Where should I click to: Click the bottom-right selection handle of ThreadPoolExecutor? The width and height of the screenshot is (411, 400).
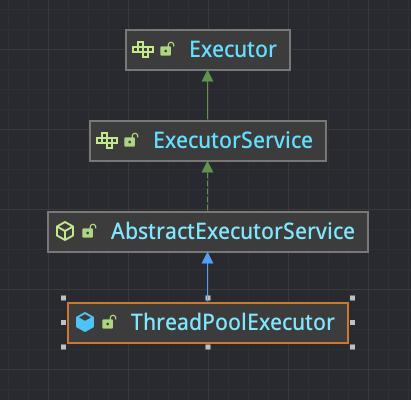point(352,347)
